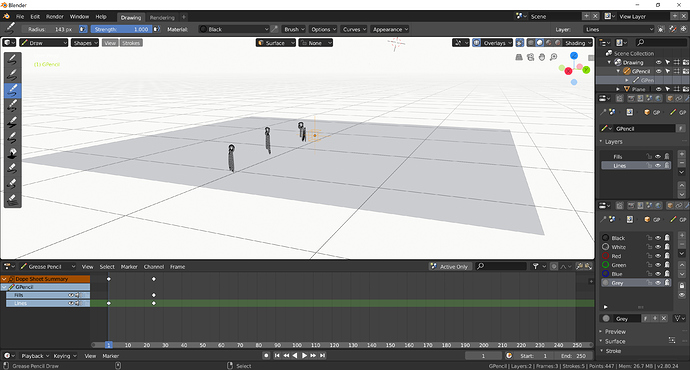The width and height of the screenshot is (690, 370).
Task: Lock all materials with the padlock button
Action: [x=682, y=286]
